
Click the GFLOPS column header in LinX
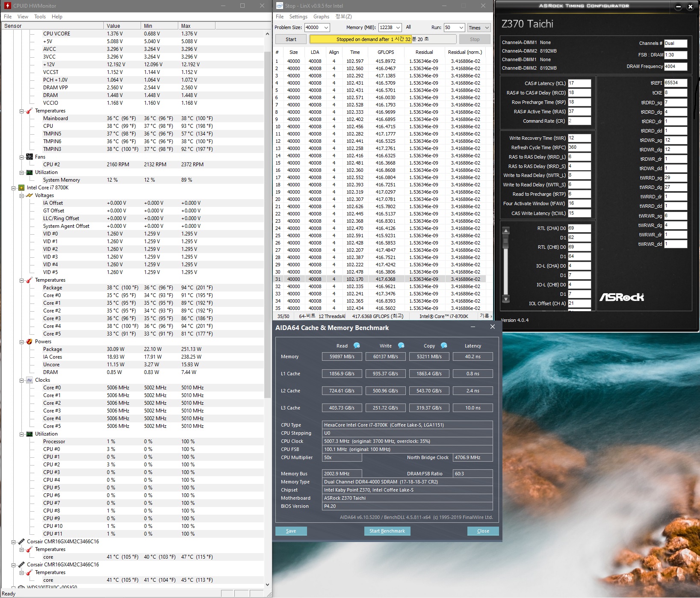click(x=386, y=52)
